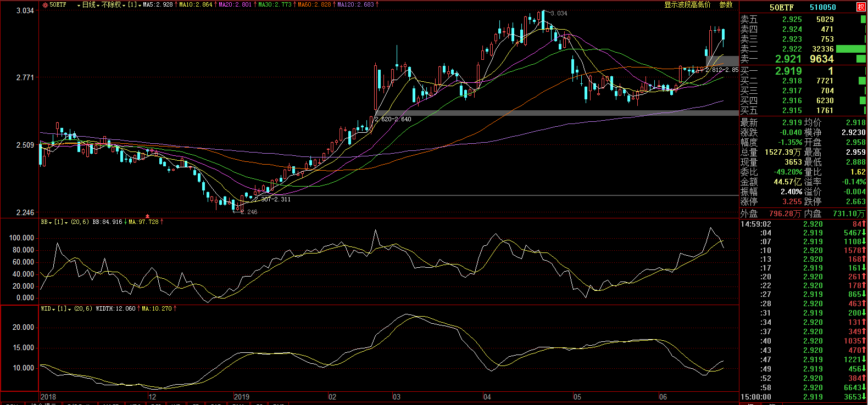The image size is (868, 405).
Task: Click the 2.246 low price label on chart
Action: [x=248, y=212]
